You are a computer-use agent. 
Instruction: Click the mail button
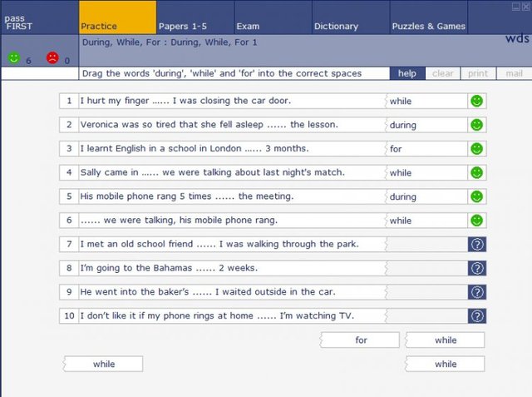coord(514,73)
